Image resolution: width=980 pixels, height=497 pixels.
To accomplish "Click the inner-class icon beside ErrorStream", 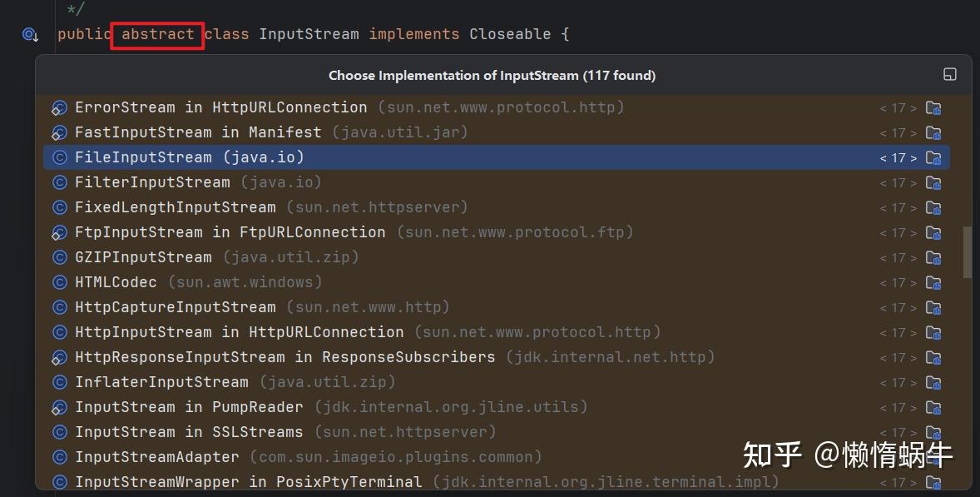I will coord(59,107).
